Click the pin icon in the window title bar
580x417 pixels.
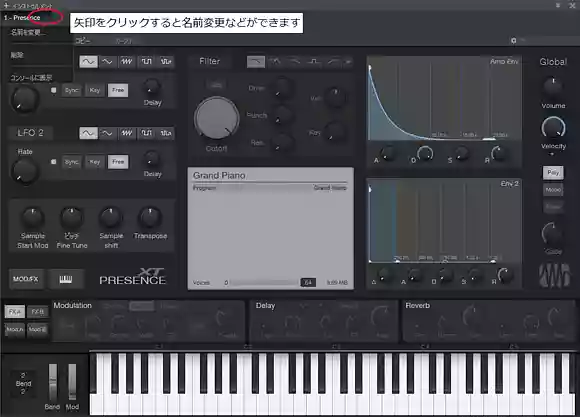click(x=558, y=5)
